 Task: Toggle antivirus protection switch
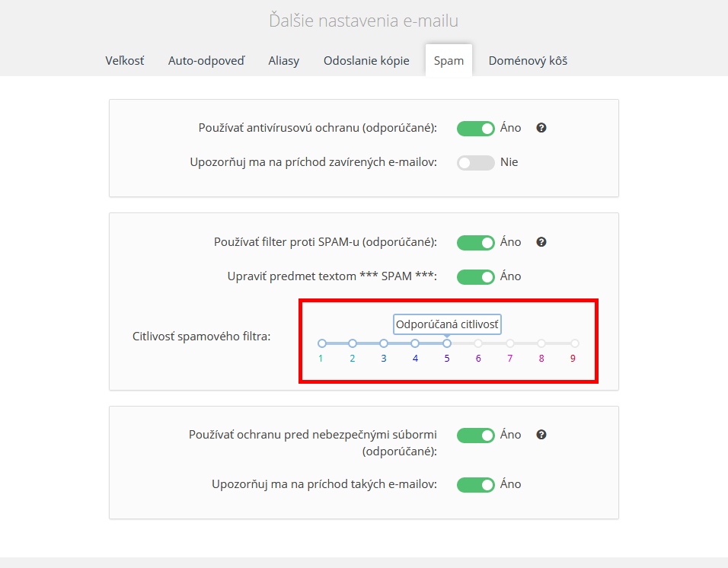pos(475,129)
